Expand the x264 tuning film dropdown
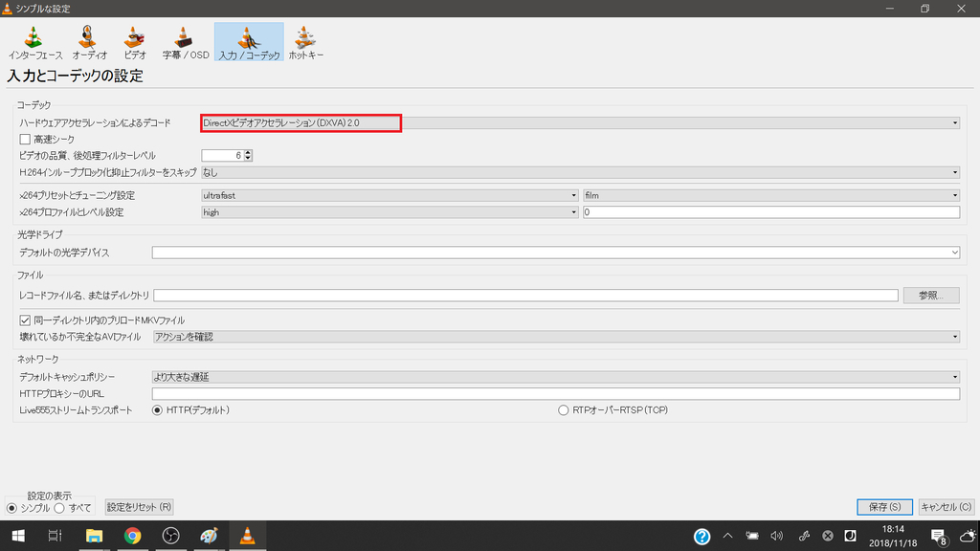Viewport: 980px width, 551px height. (x=771, y=195)
